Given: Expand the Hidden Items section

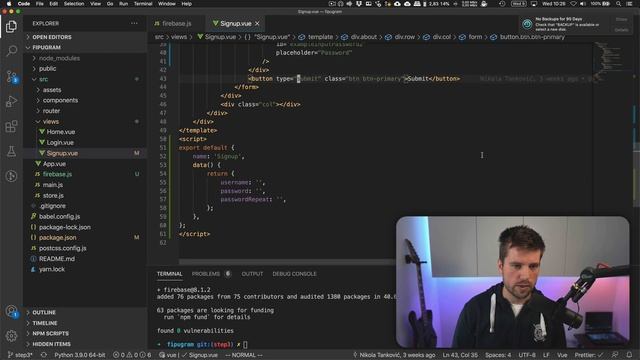Looking at the screenshot, I should click(x=85, y=344).
